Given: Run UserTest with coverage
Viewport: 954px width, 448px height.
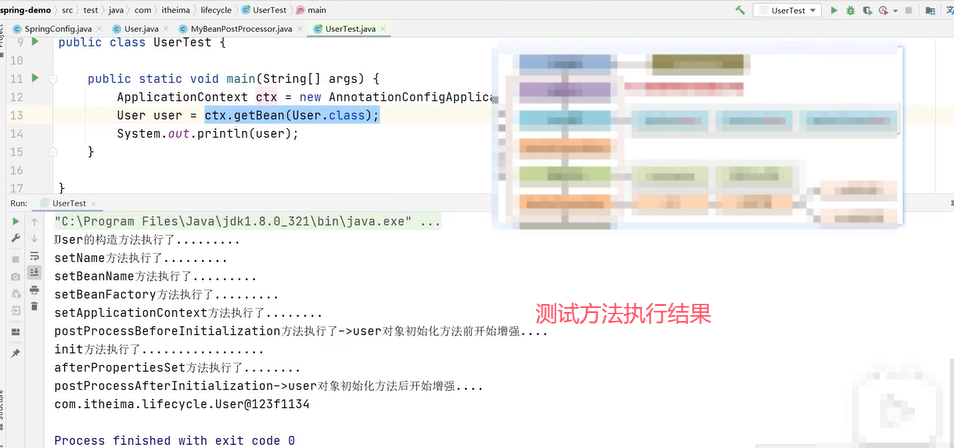Looking at the screenshot, I should (x=867, y=10).
